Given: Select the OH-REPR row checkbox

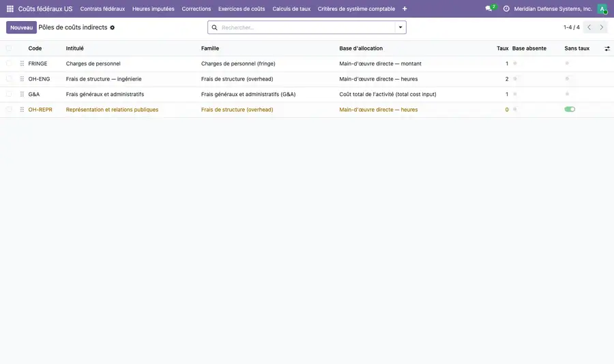Looking at the screenshot, I should (x=9, y=110).
